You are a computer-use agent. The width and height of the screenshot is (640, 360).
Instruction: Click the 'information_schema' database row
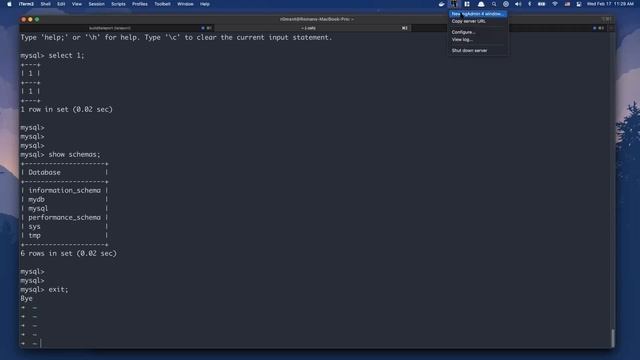(64, 191)
